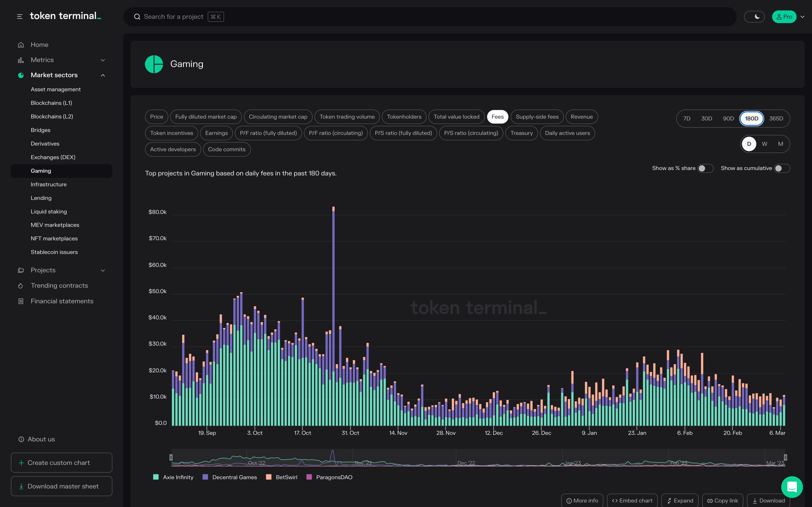This screenshot has height=507, width=812.
Task: Enable Show as % share toggle
Action: [705, 168]
